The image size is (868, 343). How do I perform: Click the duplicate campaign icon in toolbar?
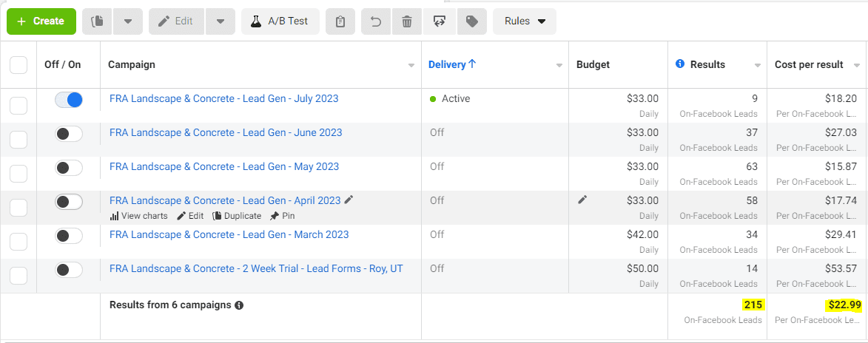click(97, 21)
